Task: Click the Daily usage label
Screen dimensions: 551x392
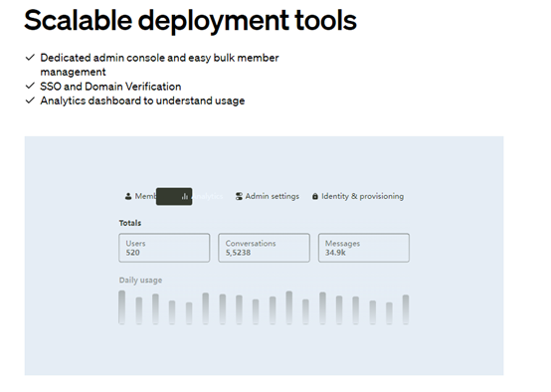Action: pos(140,281)
